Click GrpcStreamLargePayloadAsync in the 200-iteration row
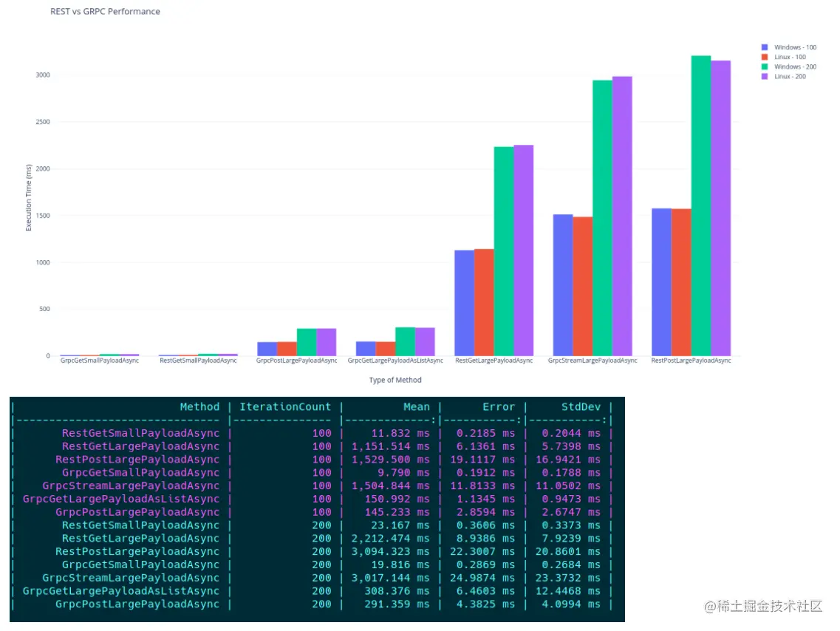This screenshot has height=631, width=840. coord(131,578)
